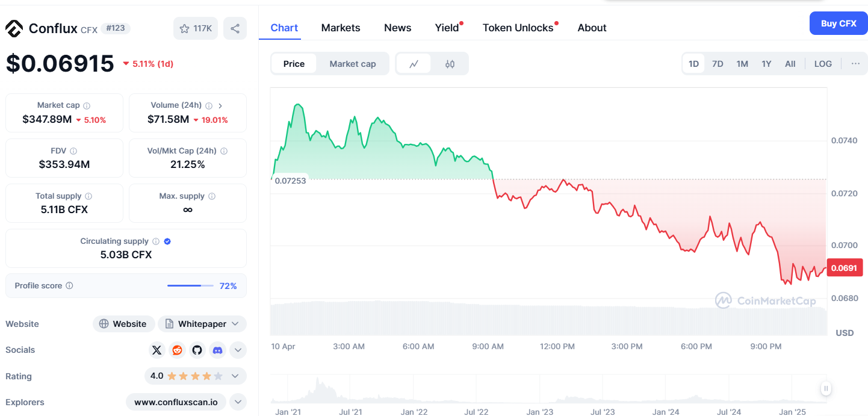Open the Explorers dropdown
Screen dimensions: 868x416
pos(238,402)
